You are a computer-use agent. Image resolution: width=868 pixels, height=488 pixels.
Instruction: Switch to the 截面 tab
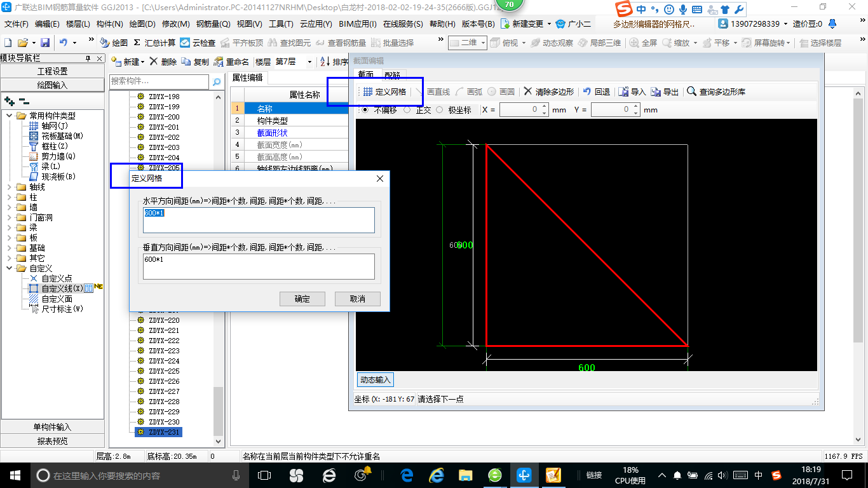tap(365, 74)
